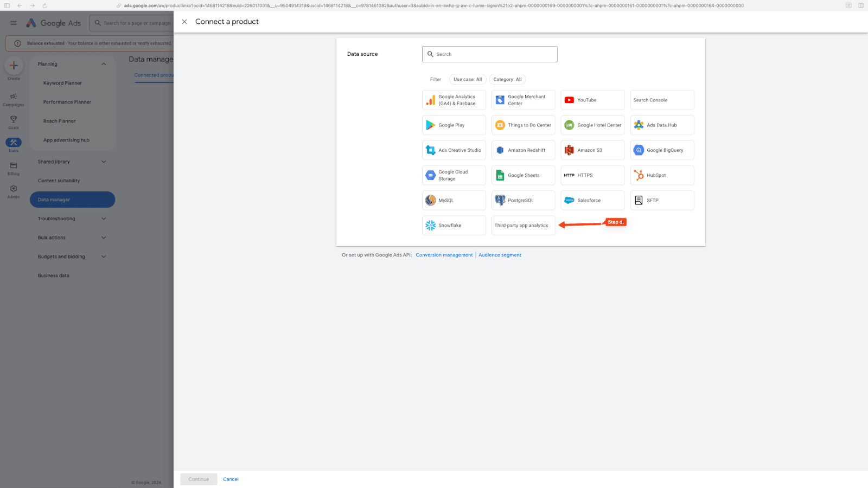Select Amazon Redshift data source

pos(524,150)
